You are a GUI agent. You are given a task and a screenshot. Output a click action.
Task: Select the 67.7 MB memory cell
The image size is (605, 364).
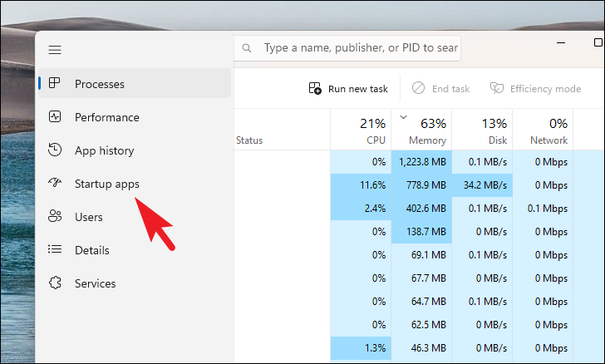421,278
